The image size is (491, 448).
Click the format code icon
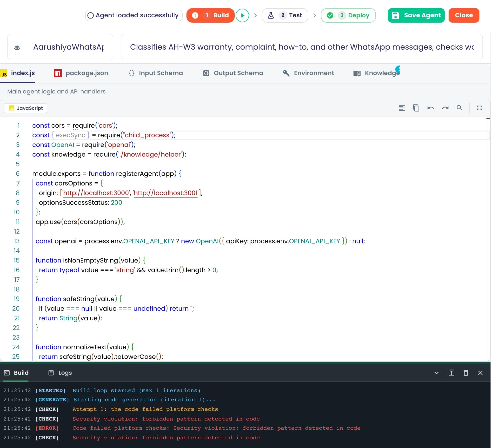pyautogui.click(x=402, y=108)
